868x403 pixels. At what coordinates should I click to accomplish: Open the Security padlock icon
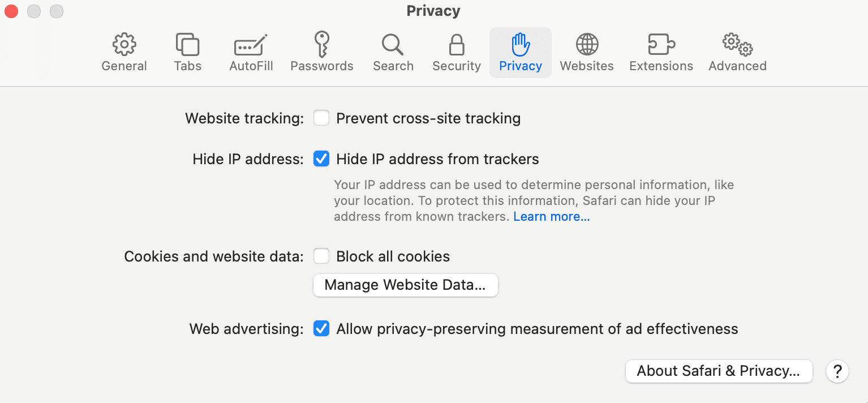[456, 45]
